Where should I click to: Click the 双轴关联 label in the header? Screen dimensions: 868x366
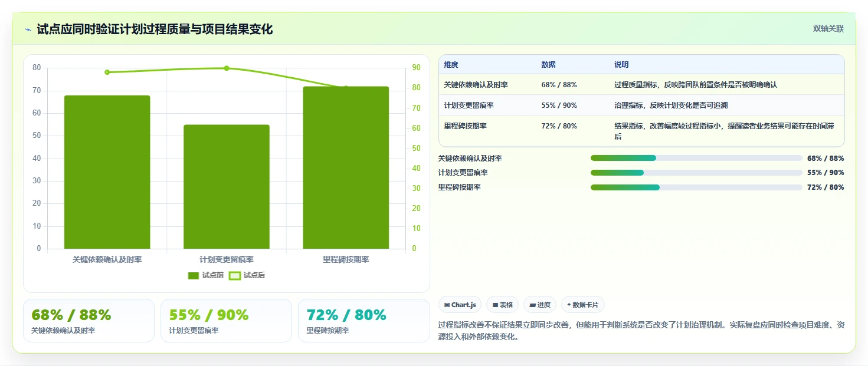click(x=828, y=29)
